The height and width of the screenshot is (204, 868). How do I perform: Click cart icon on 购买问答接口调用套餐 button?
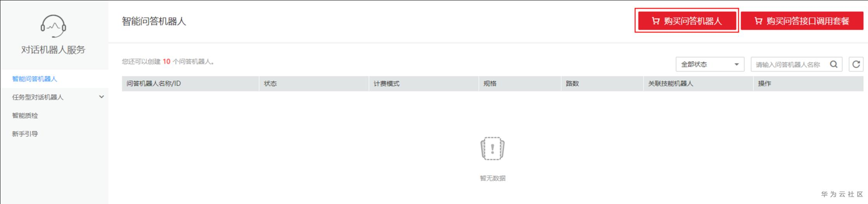pyautogui.click(x=758, y=21)
